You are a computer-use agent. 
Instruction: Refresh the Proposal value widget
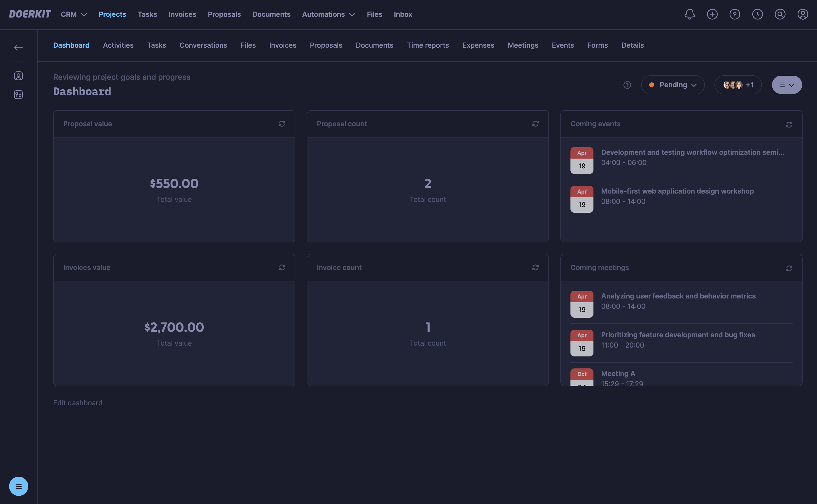point(282,124)
